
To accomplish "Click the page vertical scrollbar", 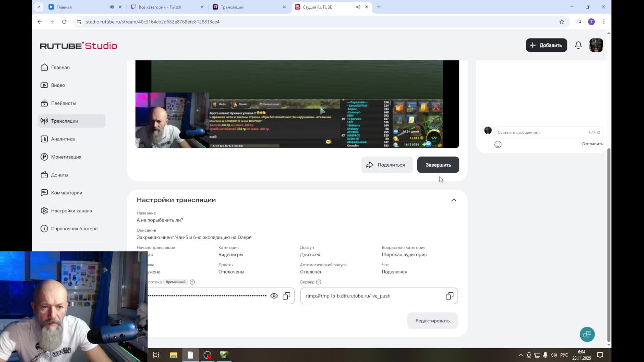I will click(x=609, y=245).
